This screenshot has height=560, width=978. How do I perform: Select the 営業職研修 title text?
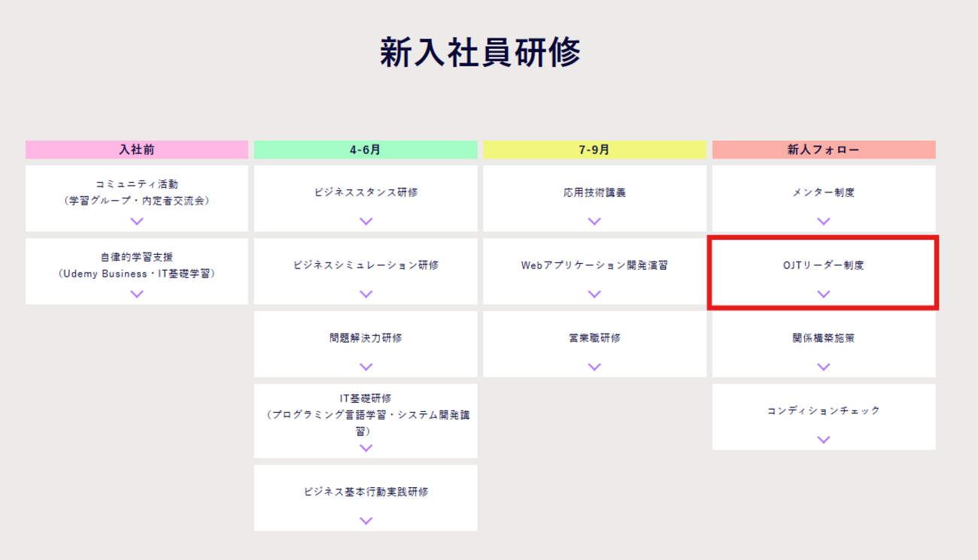click(x=594, y=338)
